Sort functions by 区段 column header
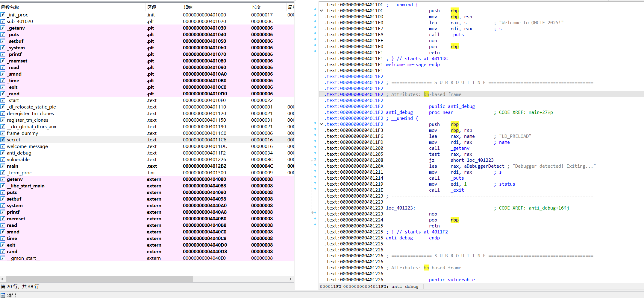 pos(164,7)
